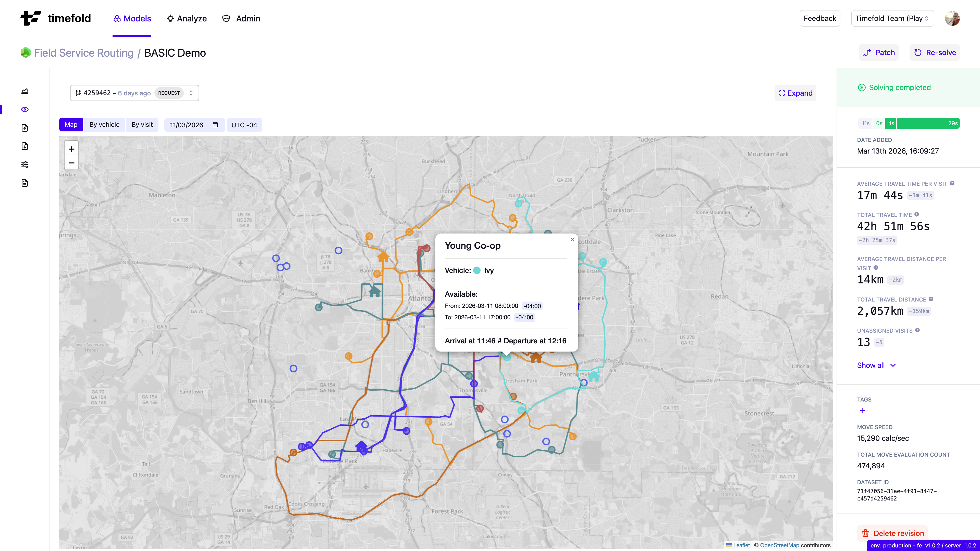This screenshot has width=980, height=551.
Task: Switch to the By vehicle view
Action: click(104, 124)
